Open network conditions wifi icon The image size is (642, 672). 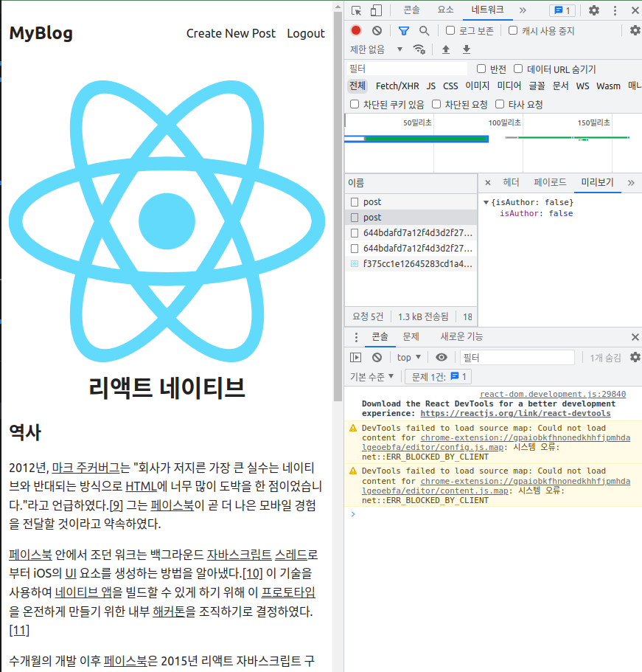[x=419, y=49]
